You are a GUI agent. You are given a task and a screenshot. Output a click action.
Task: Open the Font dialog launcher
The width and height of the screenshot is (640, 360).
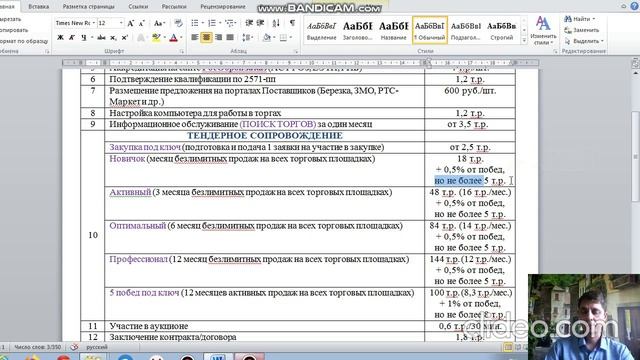click(182, 51)
